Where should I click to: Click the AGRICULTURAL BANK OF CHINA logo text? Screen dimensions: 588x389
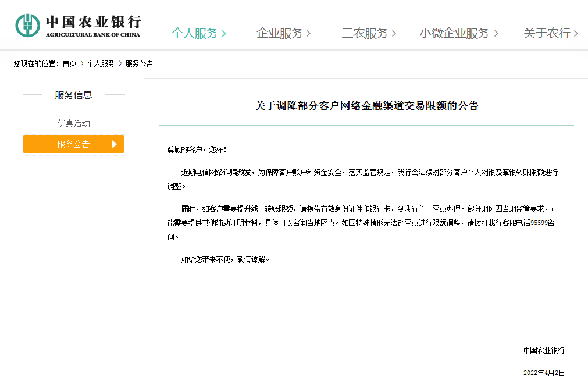pyautogui.click(x=93, y=35)
